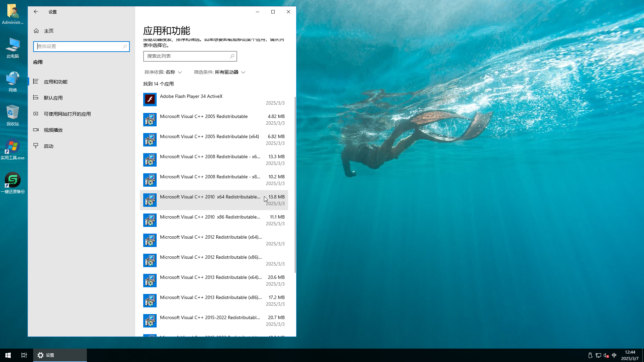Open 此电脑 desktop icon
The image size is (644, 362).
point(13,48)
